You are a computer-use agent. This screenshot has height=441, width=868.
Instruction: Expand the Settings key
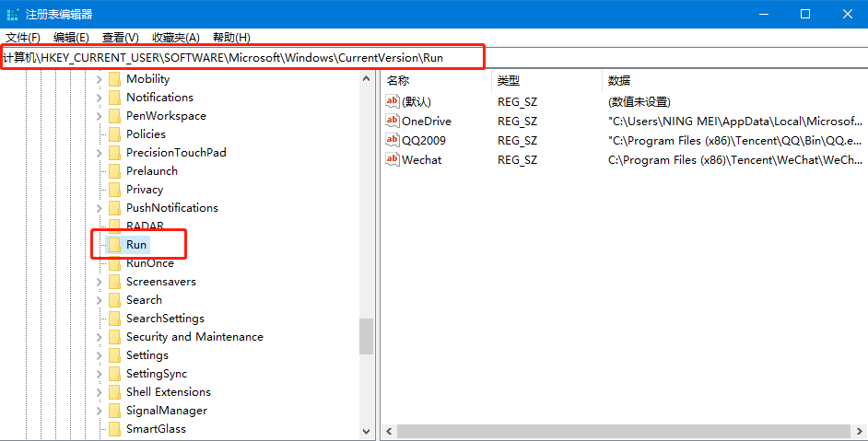(100, 355)
